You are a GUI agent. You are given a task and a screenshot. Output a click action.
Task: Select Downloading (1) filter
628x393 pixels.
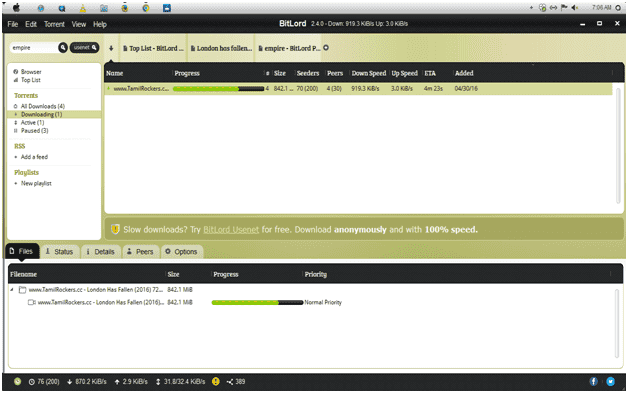(54, 114)
